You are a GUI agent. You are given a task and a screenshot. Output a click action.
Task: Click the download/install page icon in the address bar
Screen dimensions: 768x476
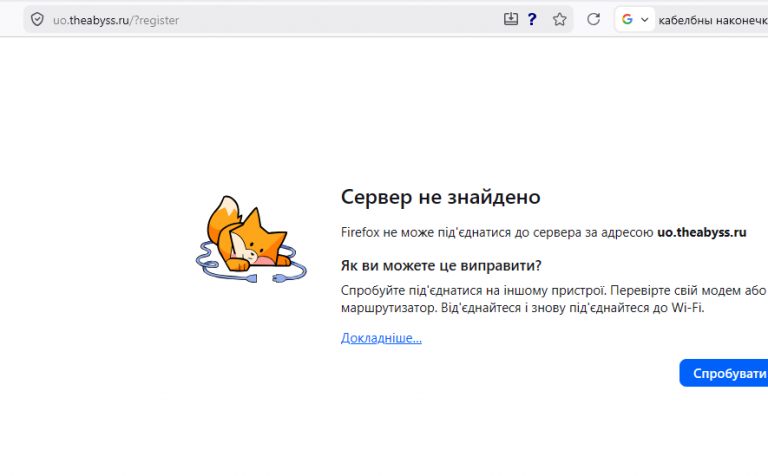pyautogui.click(x=510, y=19)
